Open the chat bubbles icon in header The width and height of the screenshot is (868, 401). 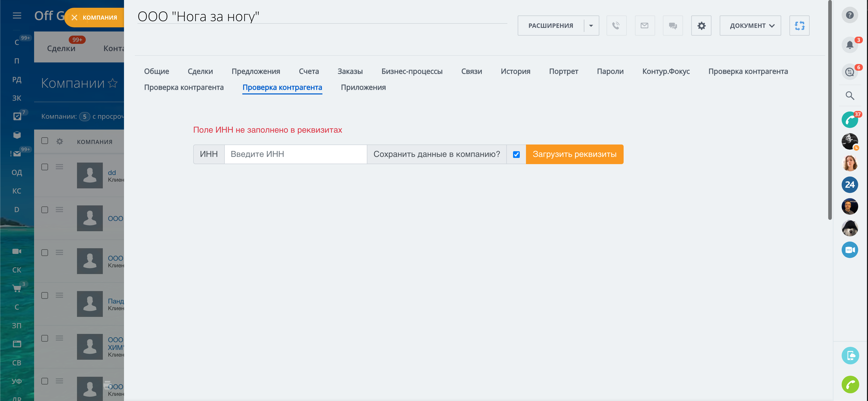click(672, 26)
